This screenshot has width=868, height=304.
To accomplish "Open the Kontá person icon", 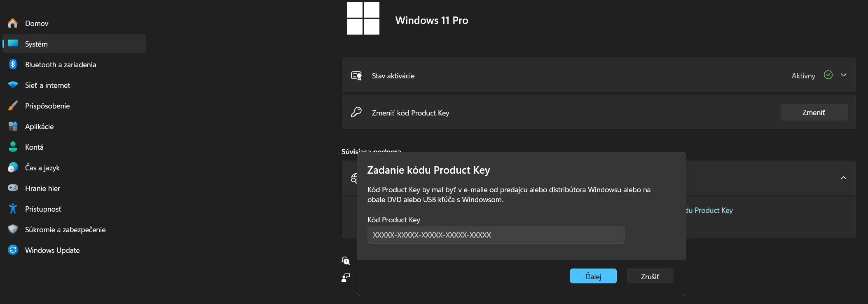I will 13,147.
